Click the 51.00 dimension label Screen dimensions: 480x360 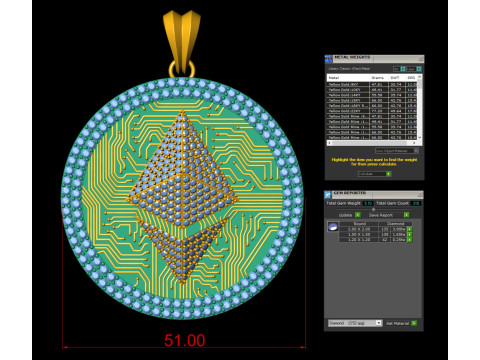pos(185,340)
